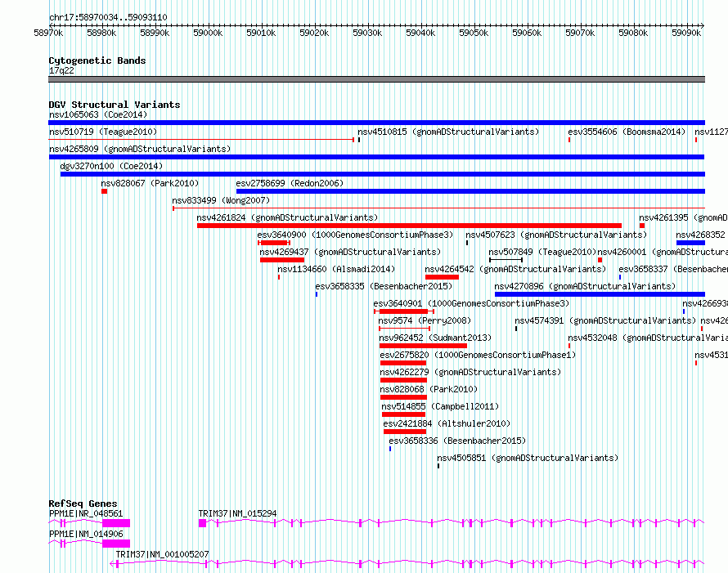
Task: Click the esv2758699 (Redon2006) label
Action: point(290,183)
